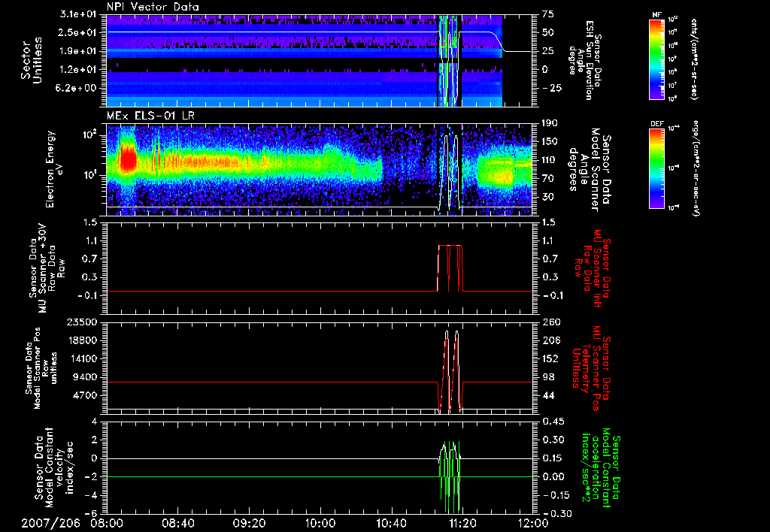
Task: Click the green 'Model Constant acceleration' title
Action: [x=600, y=467]
